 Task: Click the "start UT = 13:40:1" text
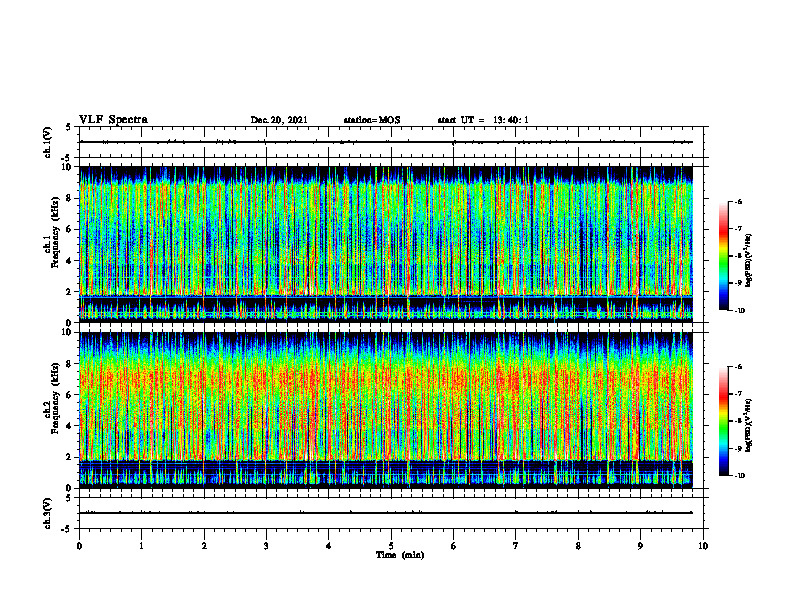[483, 120]
